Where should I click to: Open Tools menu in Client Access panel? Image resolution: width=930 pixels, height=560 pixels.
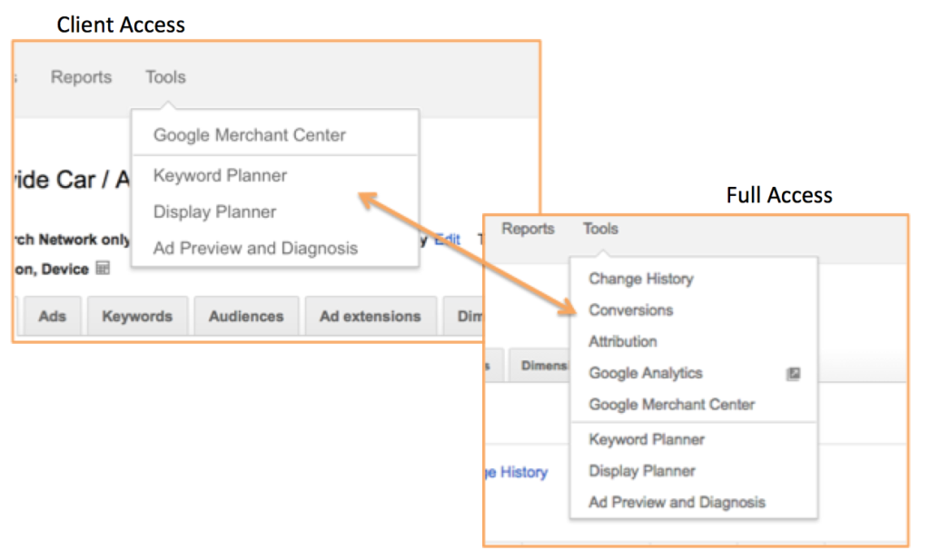[x=165, y=77]
